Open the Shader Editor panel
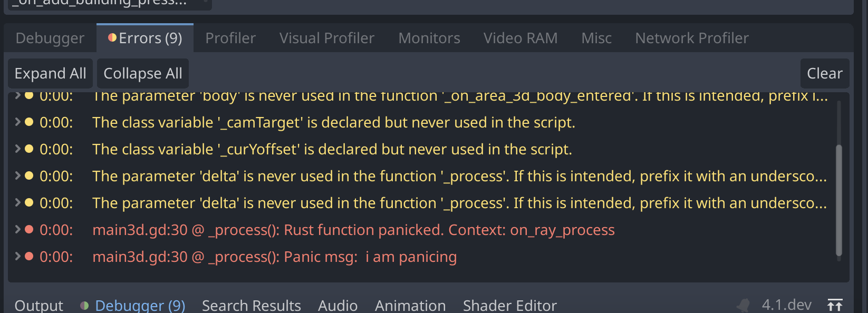 click(x=509, y=305)
